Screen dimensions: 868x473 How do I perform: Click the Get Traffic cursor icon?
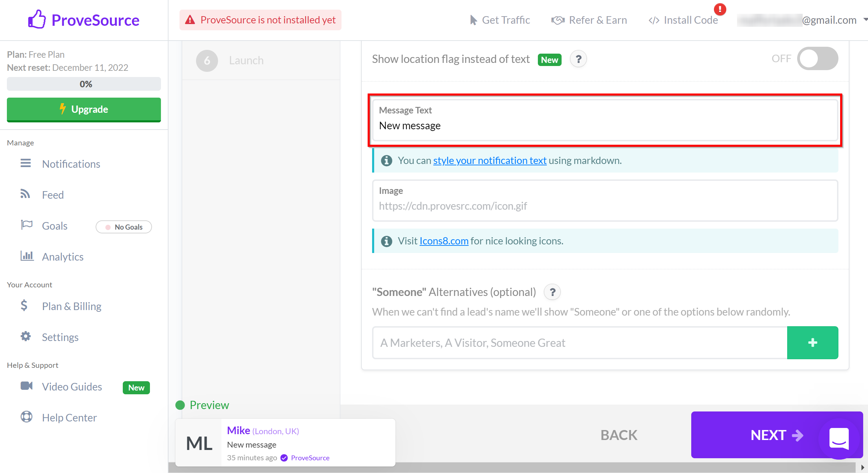(x=474, y=20)
